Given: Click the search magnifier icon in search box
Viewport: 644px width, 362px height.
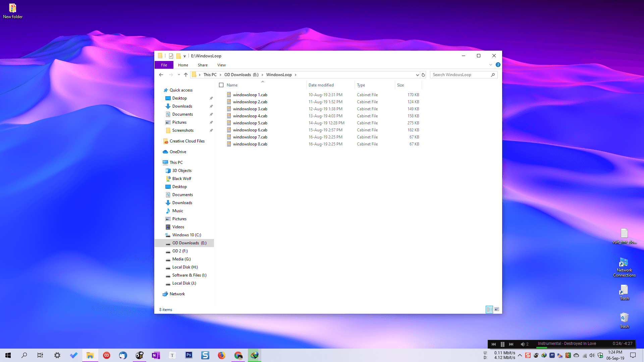Looking at the screenshot, I should coord(493,75).
